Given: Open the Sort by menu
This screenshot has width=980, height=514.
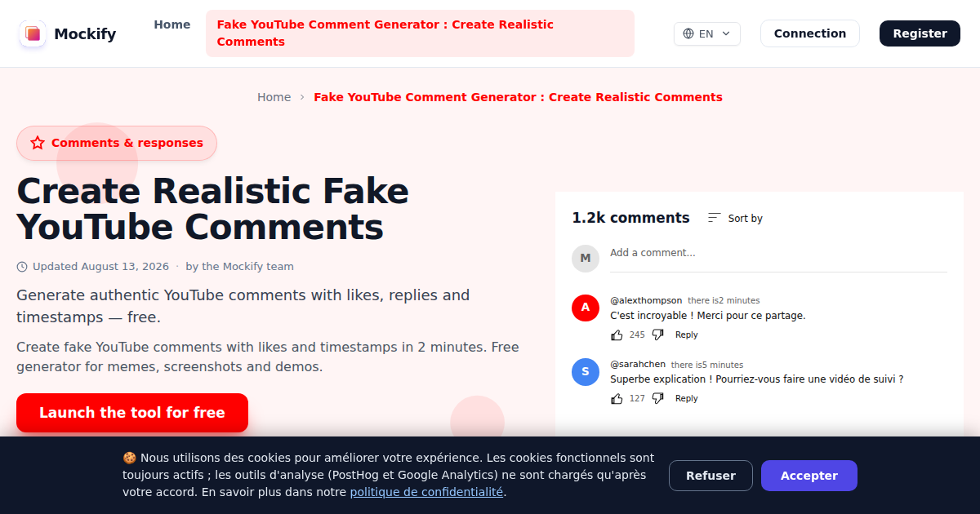Looking at the screenshot, I should coord(735,218).
